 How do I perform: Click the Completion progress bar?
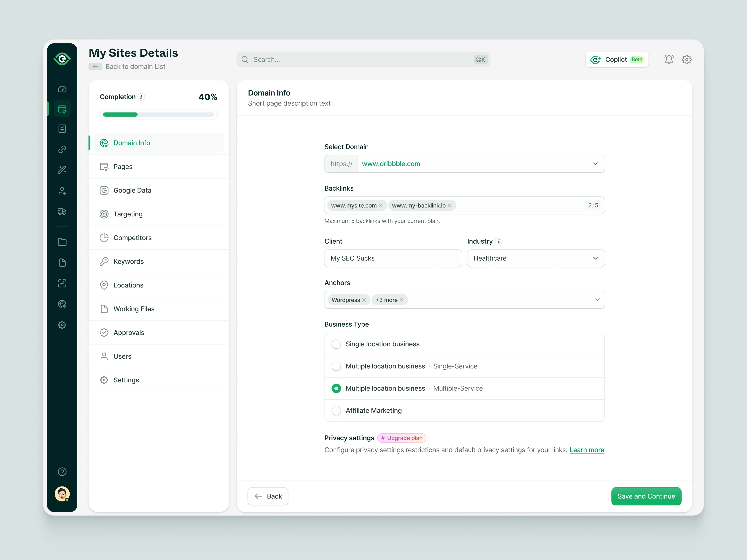pyautogui.click(x=158, y=114)
